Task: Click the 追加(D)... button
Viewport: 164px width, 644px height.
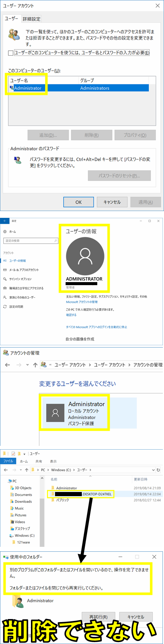Action: [x=48, y=135]
